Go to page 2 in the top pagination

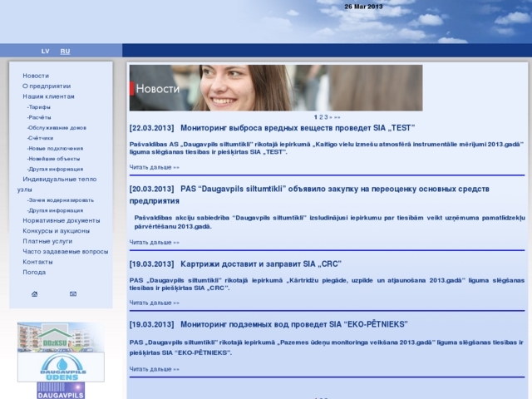(321, 117)
